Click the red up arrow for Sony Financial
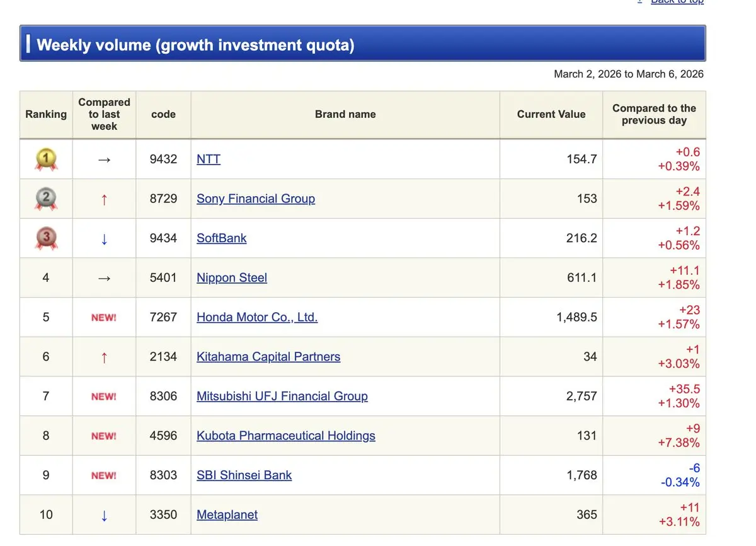756x546 pixels. [x=104, y=199]
